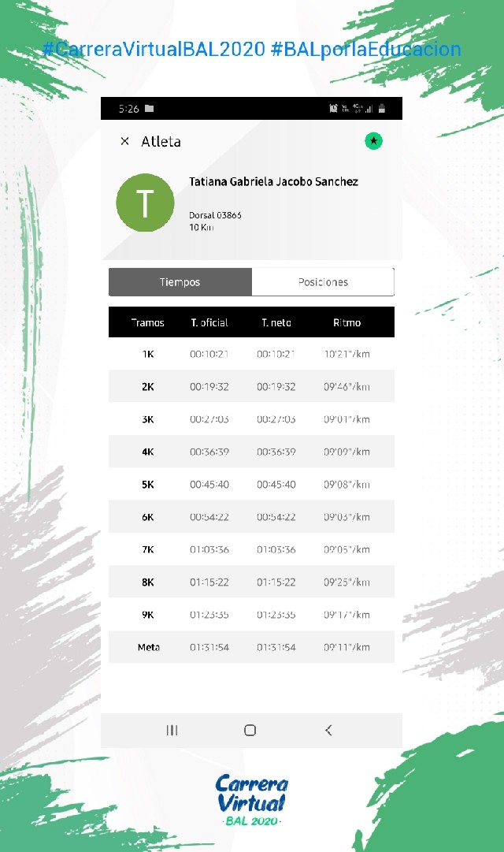Click the T. oficial column header
The width and height of the screenshot is (504, 852).
click(209, 322)
